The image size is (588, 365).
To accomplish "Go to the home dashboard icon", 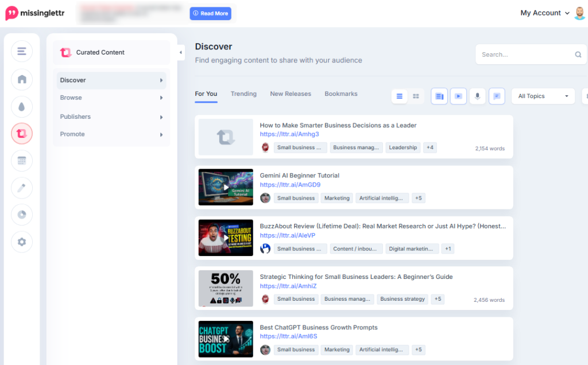I will (22, 79).
